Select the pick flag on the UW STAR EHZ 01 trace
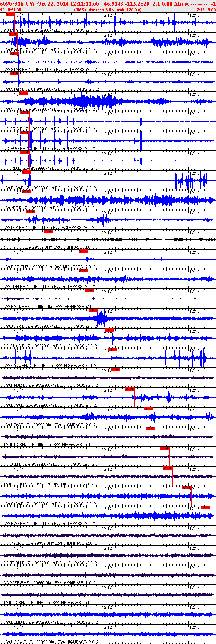Screen dimensions: 216x644 click(15, 73)
